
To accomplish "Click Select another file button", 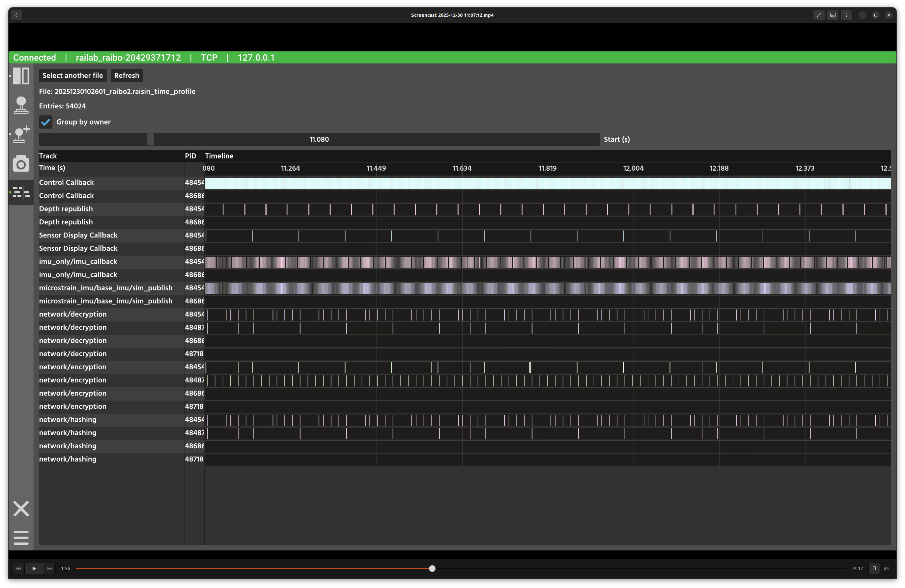I will point(72,76).
